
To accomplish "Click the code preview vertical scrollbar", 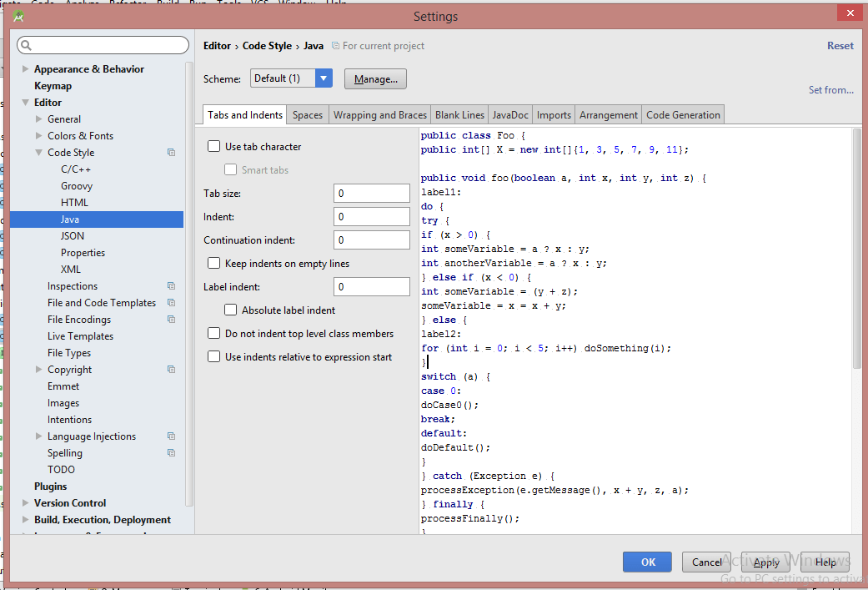I will coord(856,250).
